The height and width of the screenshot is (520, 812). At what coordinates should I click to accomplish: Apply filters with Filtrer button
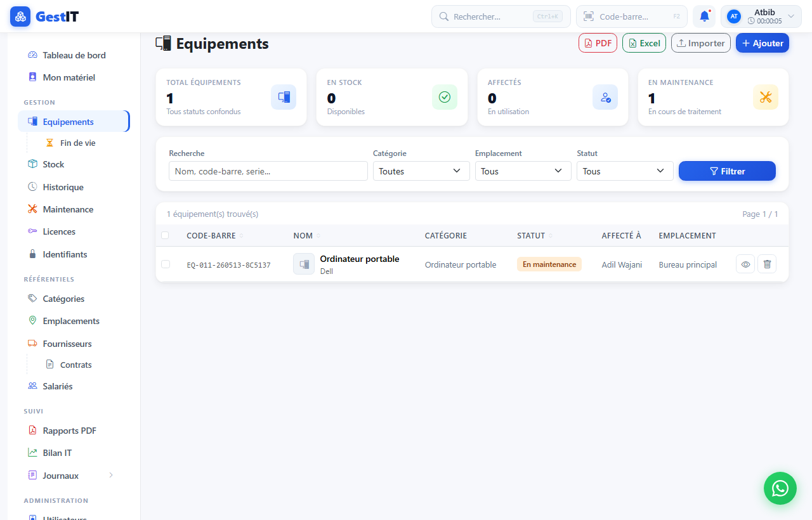727,171
